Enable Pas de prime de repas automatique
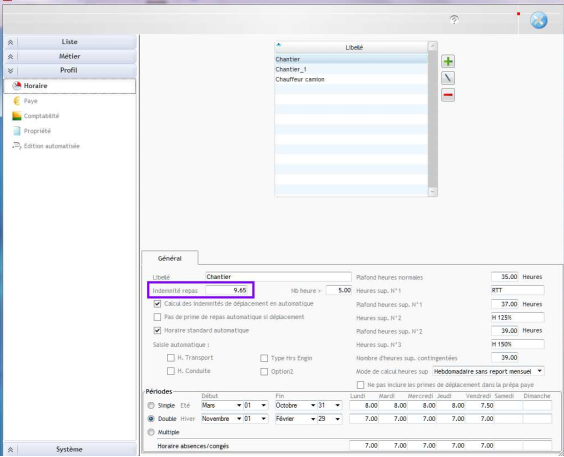The image size is (564, 457). 157,317
